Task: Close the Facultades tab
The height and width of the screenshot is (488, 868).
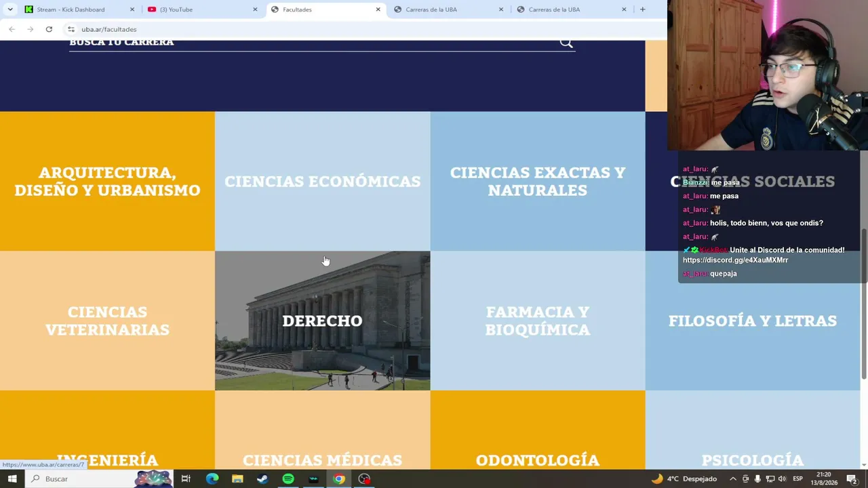Action: tap(378, 9)
